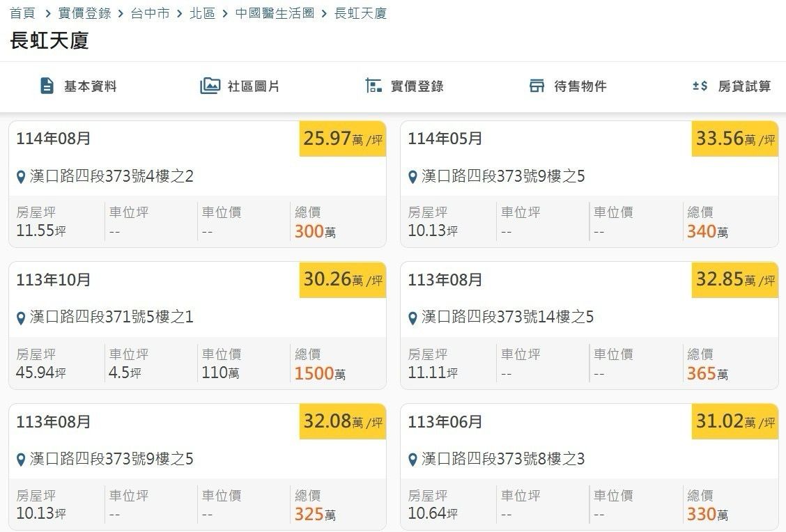Click map pin beside 371號5樓之1 address
This screenshot has height=532, width=786.
pos(21,318)
